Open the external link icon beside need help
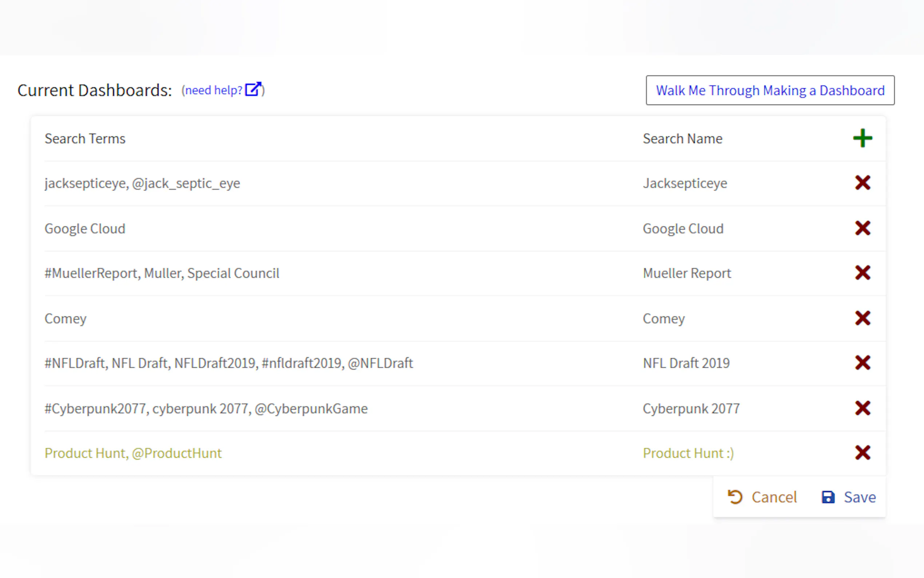Viewport: 924px width, 578px height. pyautogui.click(x=253, y=90)
